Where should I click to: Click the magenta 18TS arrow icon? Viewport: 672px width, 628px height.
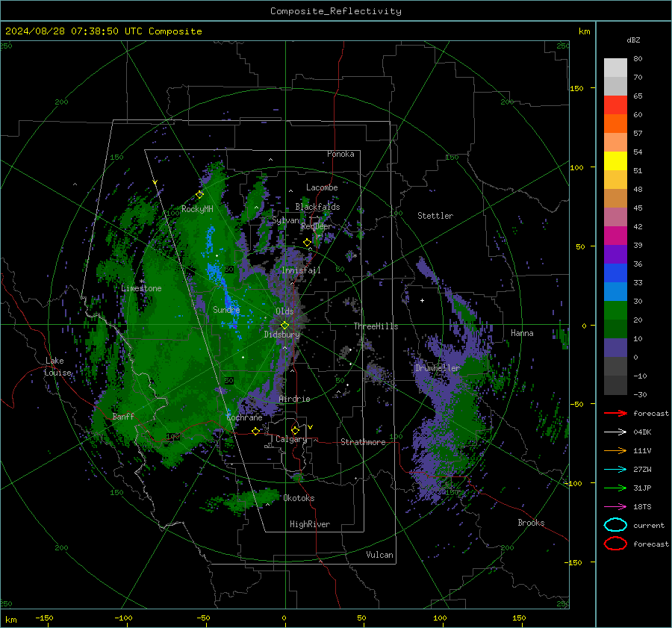click(x=615, y=507)
